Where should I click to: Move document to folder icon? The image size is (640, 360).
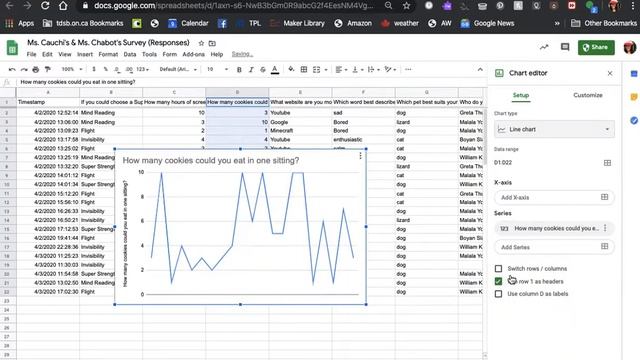(x=212, y=43)
